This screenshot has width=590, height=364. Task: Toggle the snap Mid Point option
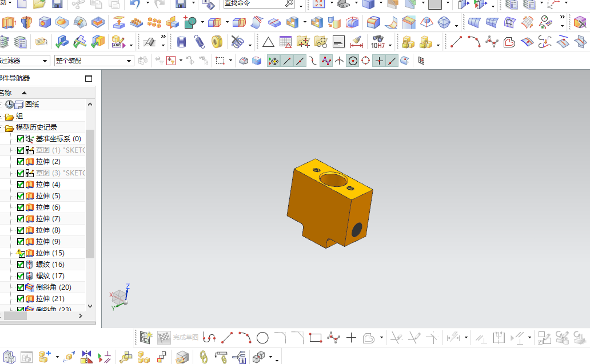pyautogui.click(x=300, y=61)
